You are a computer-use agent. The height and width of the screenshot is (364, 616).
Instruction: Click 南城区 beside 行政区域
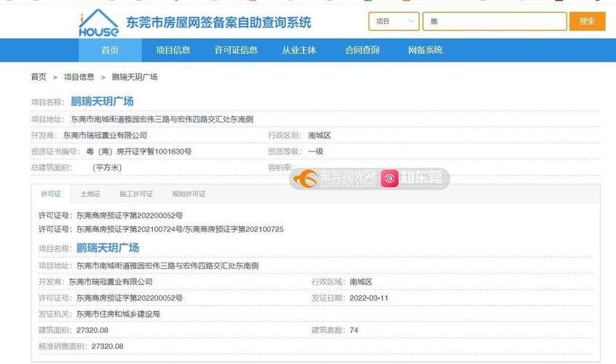pos(360,282)
